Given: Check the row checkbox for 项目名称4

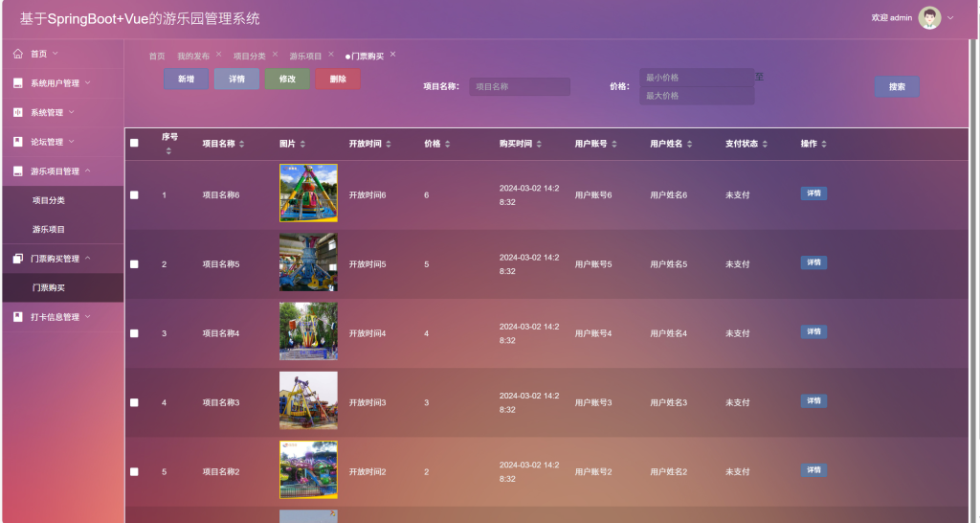Looking at the screenshot, I should 134,333.
